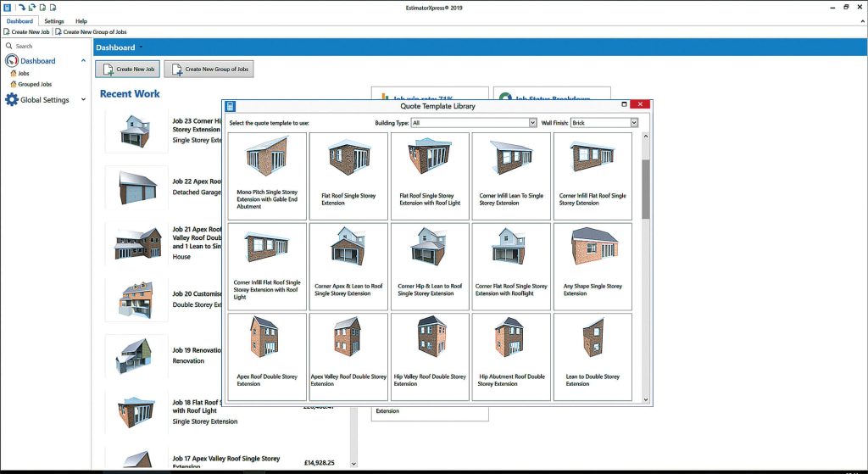Open Job 18 flat roof thumbnail in Recent Work
The image size is (868, 474).
click(136, 412)
